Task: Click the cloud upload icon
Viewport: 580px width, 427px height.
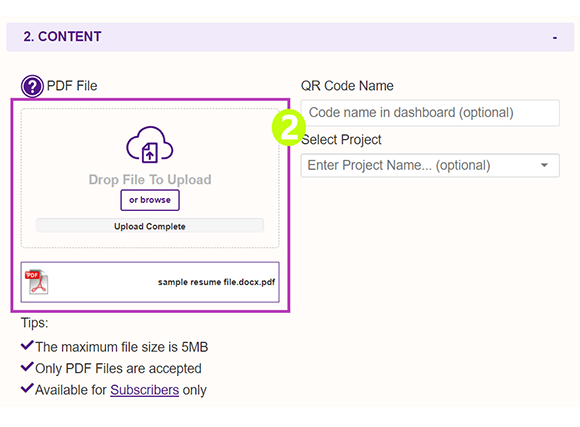Action: [149, 145]
